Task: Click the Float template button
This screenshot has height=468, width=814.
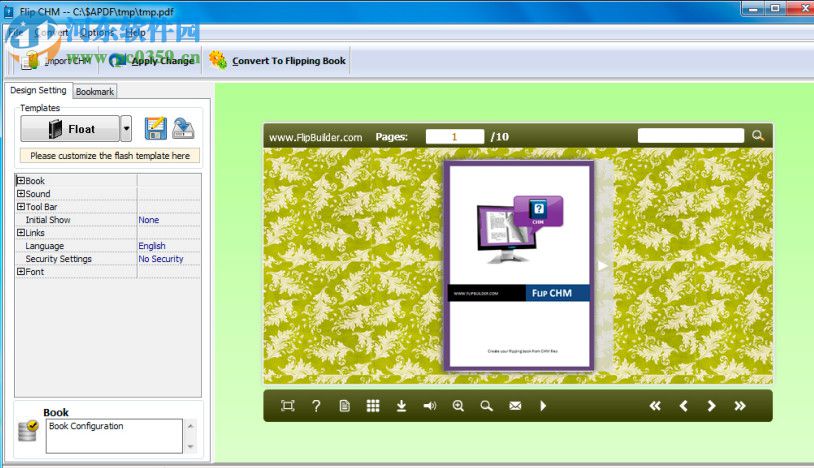Action: point(70,129)
